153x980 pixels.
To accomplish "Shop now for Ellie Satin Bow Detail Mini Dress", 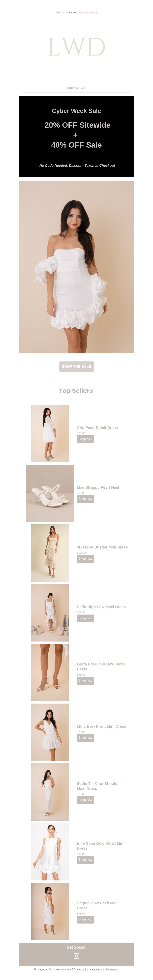I will (85, 859).
